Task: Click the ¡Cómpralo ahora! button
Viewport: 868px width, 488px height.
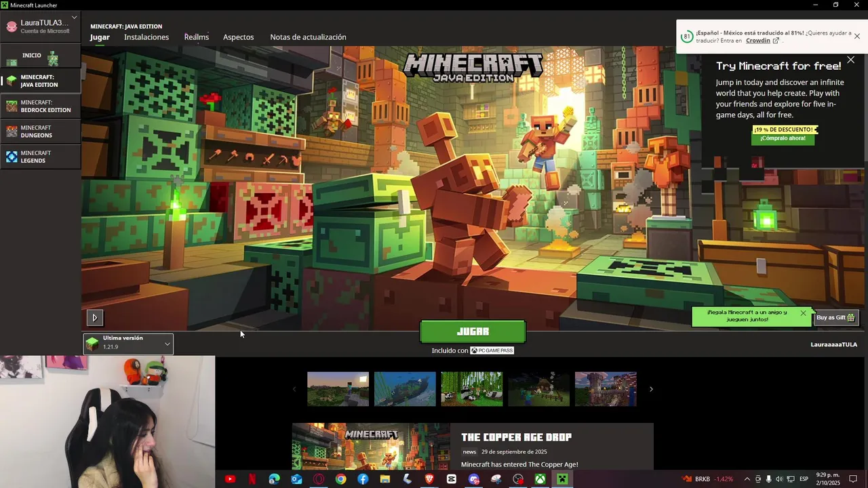Action: pos(783,138)
